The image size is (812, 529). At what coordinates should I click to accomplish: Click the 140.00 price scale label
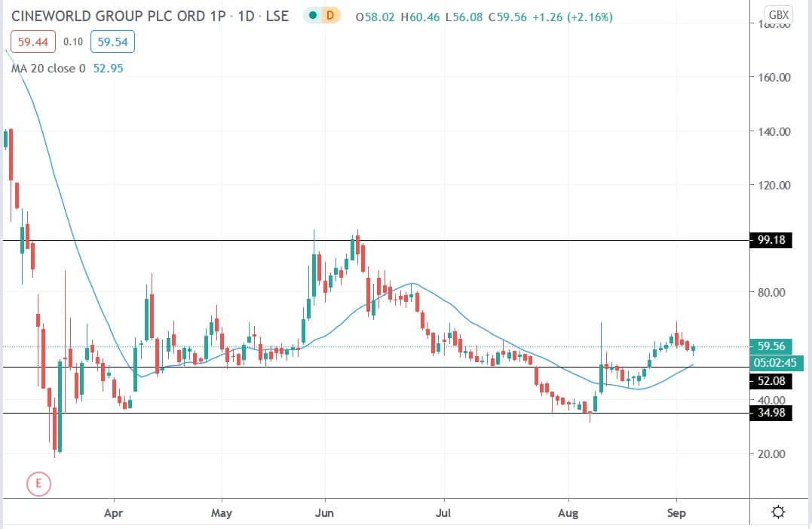point(774,131)
